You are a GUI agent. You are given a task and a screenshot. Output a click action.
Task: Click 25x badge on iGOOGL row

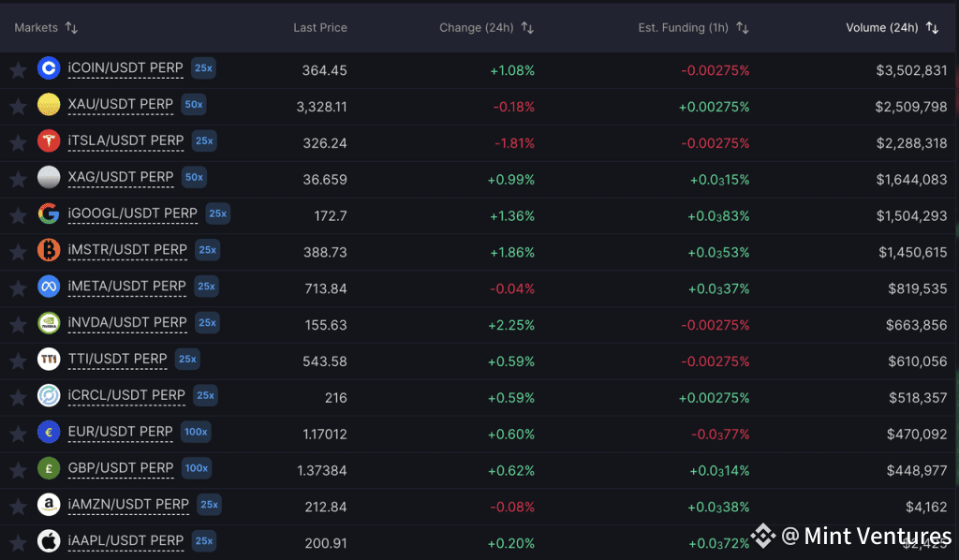[x=217, y=214]
